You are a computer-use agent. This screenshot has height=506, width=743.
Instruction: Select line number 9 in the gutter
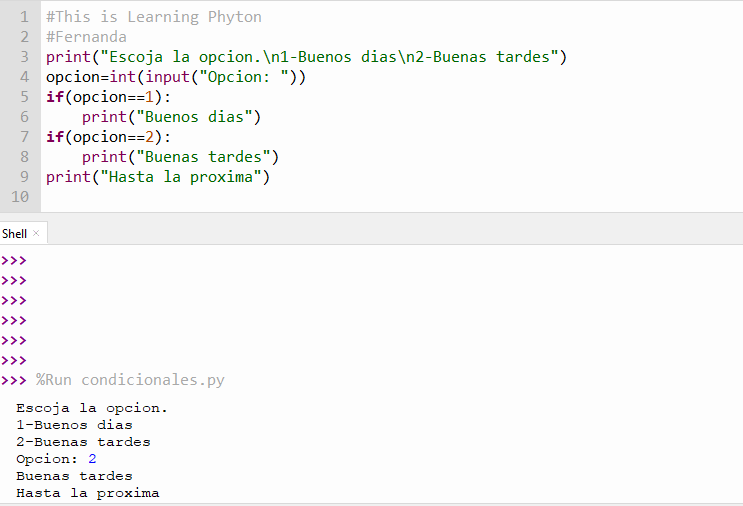click(x=24, y=177)
